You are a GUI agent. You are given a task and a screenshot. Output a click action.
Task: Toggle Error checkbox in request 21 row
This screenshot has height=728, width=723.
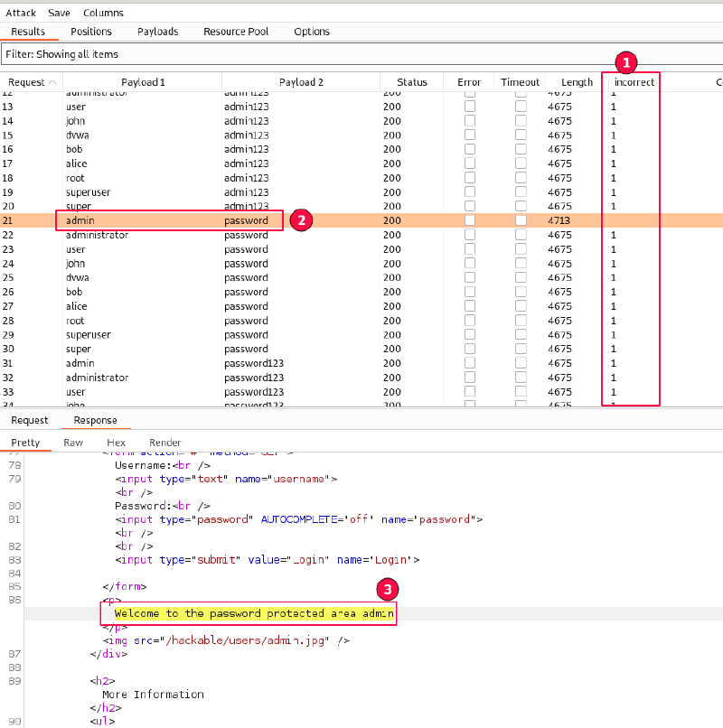click(469, 220)
